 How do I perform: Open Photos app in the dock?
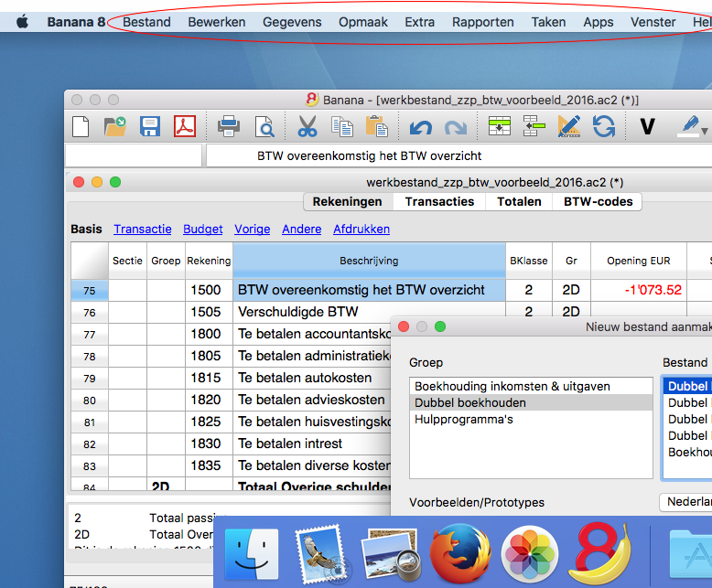(530, 554)
